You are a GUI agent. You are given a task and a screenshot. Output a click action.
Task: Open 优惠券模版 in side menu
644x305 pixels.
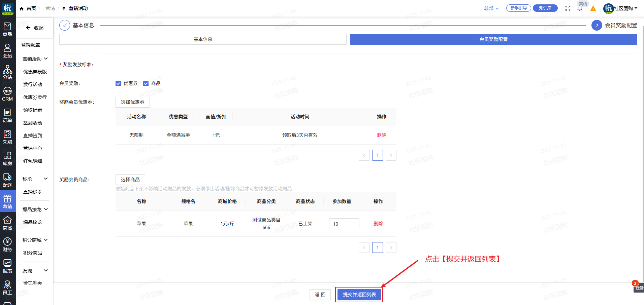35,72
